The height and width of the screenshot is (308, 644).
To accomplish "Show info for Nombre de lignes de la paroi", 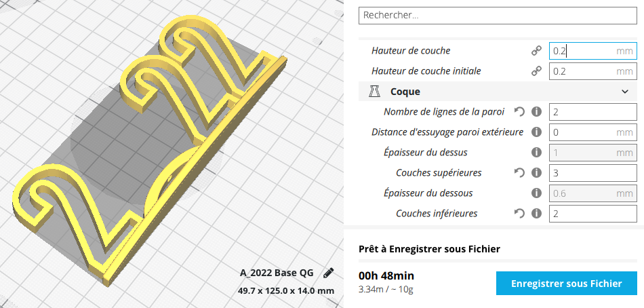I will point(536,111).
